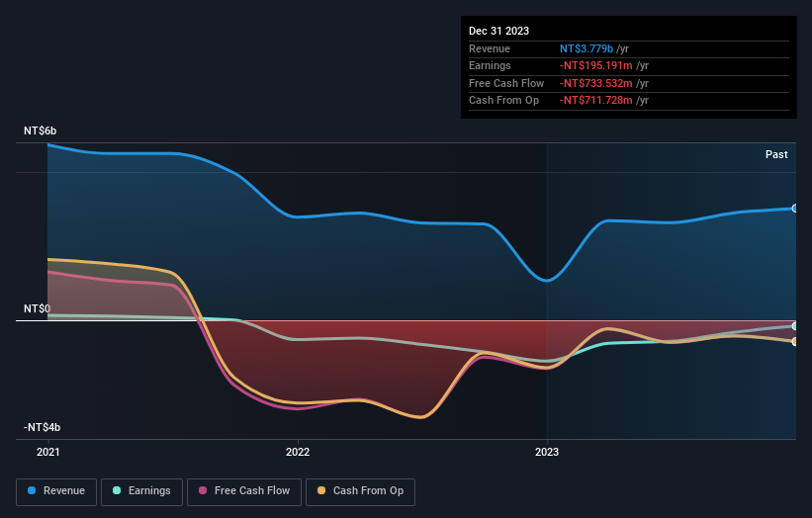Click the -NT$4b y-axis label
Viewport: 812px width, 518px height.
click(42, 427)
